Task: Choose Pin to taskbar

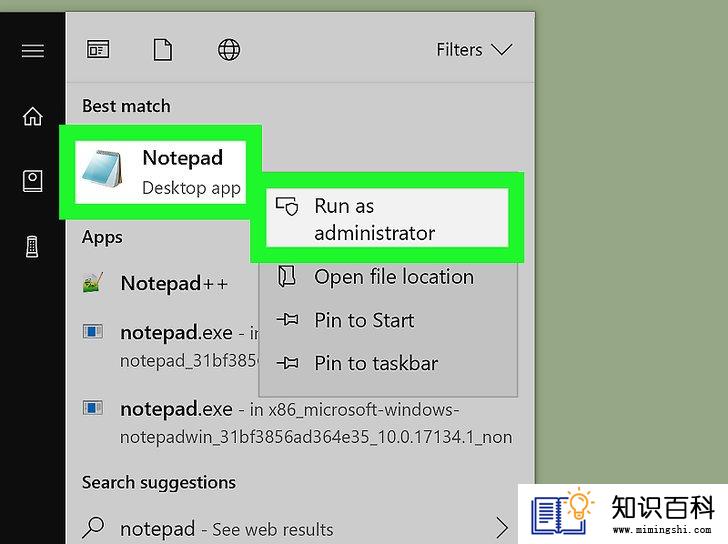Action: point(388,363)
